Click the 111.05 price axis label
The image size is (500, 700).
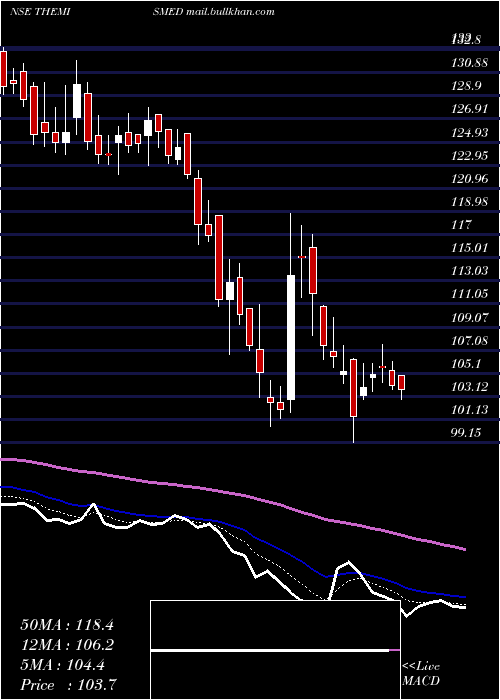(x=469, y=294)
